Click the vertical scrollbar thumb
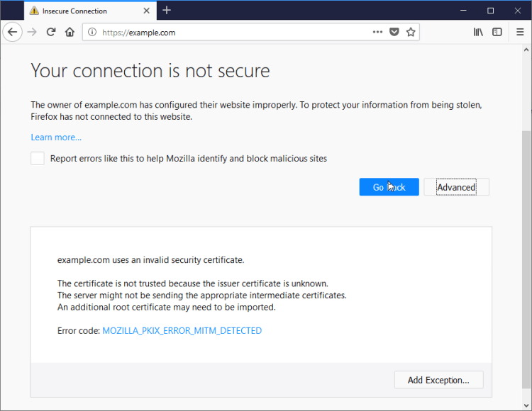This screenshot has height=411, width=532. click(x=526, y=259)
